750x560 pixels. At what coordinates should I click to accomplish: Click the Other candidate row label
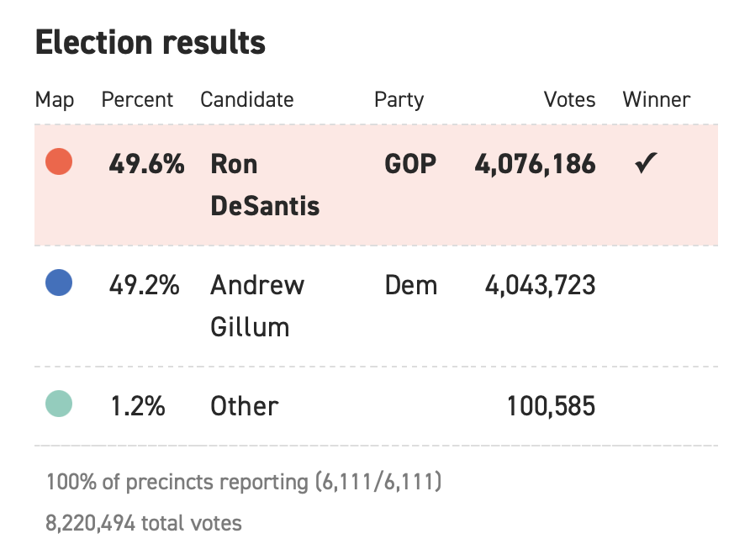[x=245, y=406]
